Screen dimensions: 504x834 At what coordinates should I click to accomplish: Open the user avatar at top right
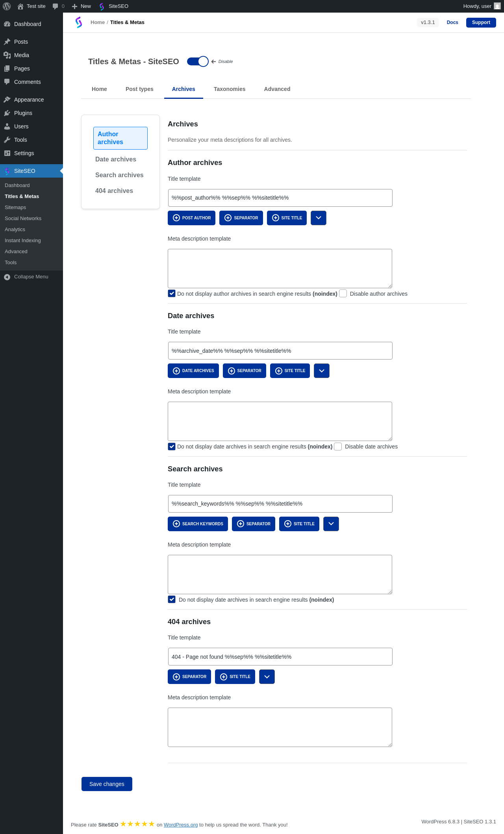[x=497, y=6]
